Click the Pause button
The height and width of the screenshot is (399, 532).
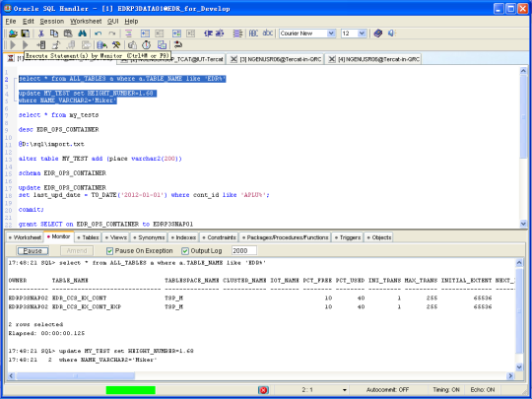tap(33, 251)
